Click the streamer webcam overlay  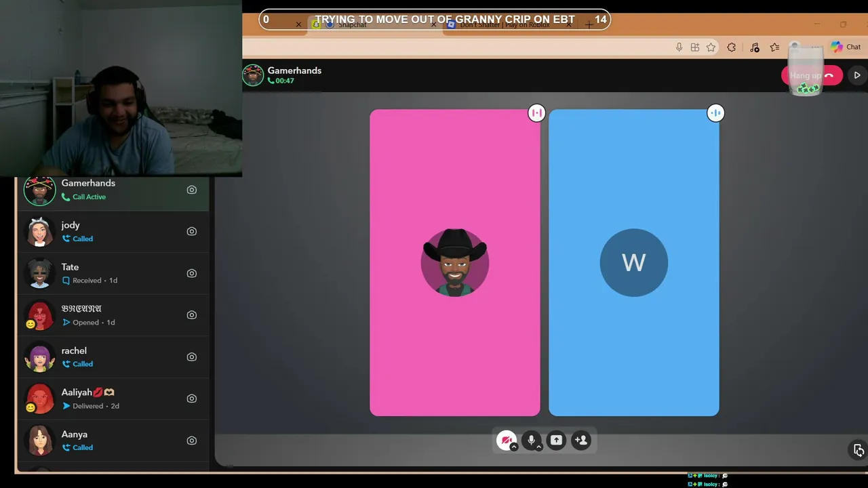click(x=121, y=88)
